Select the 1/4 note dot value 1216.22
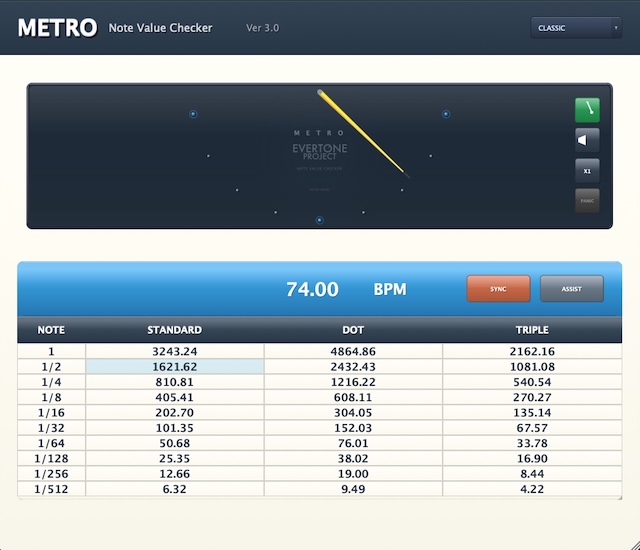 point(352,382)
